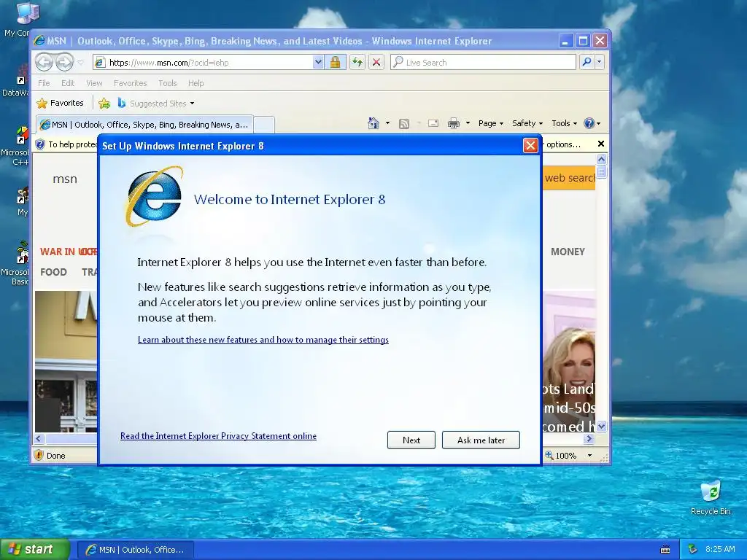747x560 pixels.
Task: Open the FOOD section link
Action: tap(53, 272)
